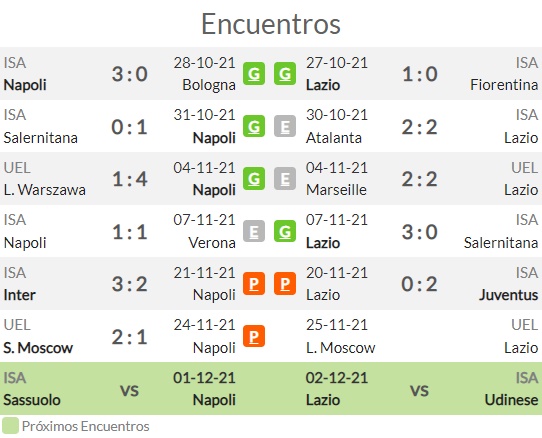Click the green G badge for Salernitana vs Napoli
The height and width of the screenshot is (438, 542).
(x=254, y=126)
